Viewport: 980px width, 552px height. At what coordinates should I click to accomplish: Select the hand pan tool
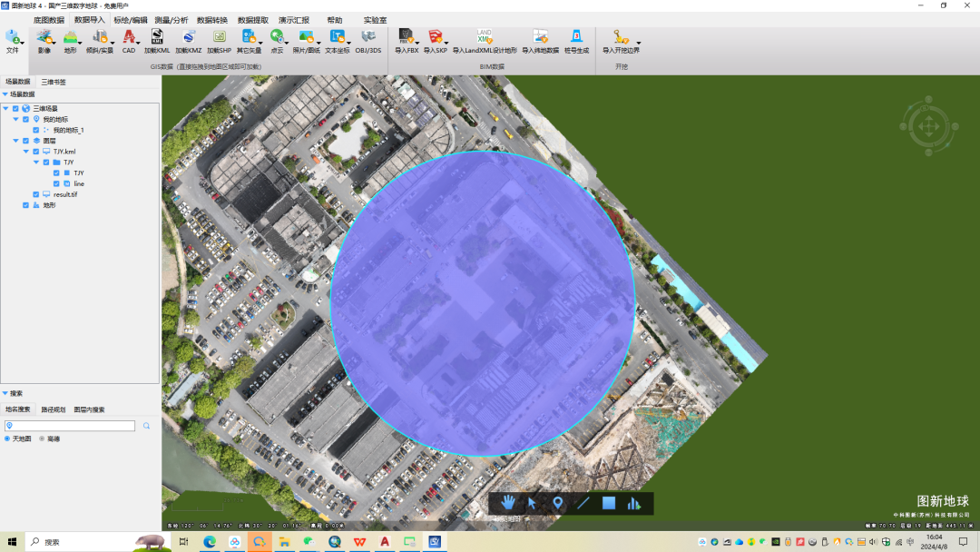click(x=507, y=503)
